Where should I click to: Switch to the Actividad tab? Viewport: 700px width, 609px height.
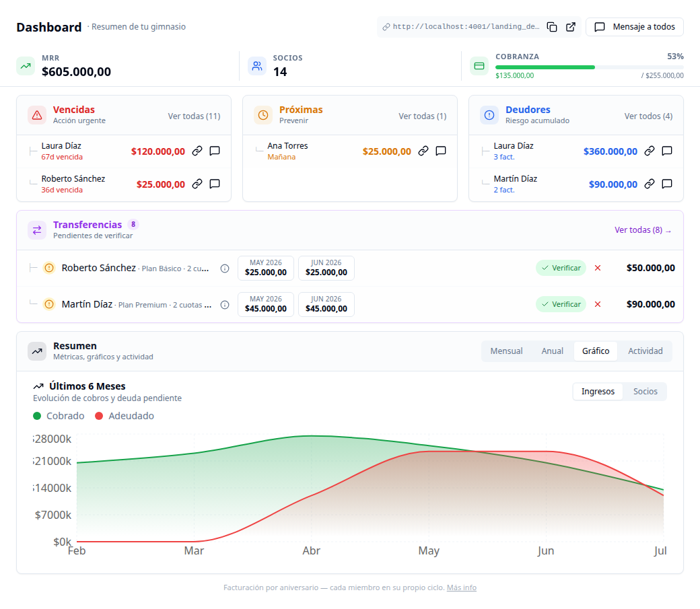tap(645, 351)
